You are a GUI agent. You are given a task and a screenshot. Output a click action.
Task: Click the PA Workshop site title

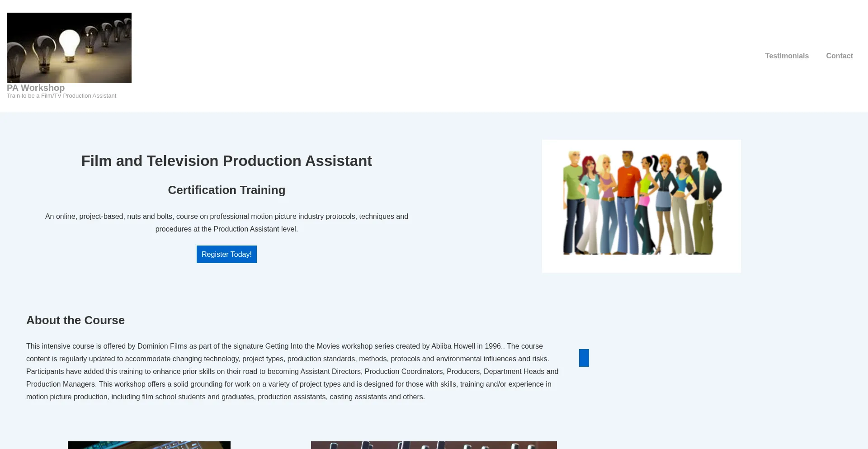[36, 88]
